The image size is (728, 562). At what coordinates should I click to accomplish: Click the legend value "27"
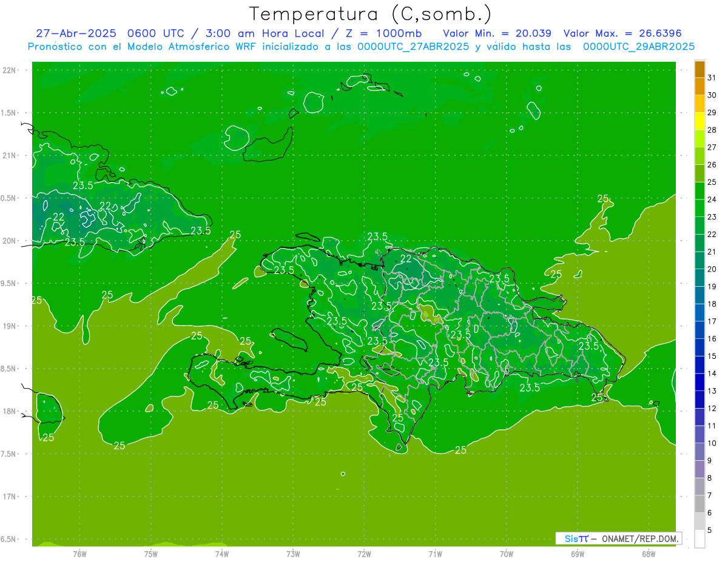pos(712,147)
